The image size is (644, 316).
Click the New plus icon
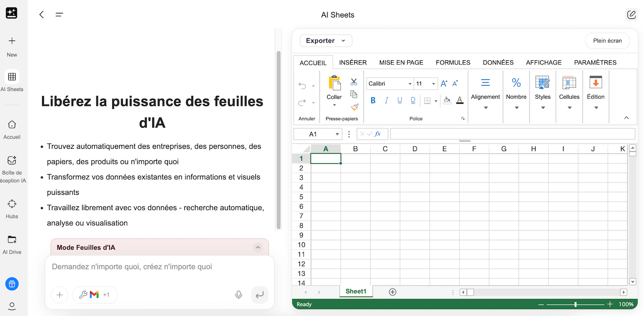click(x=12, y=41)
